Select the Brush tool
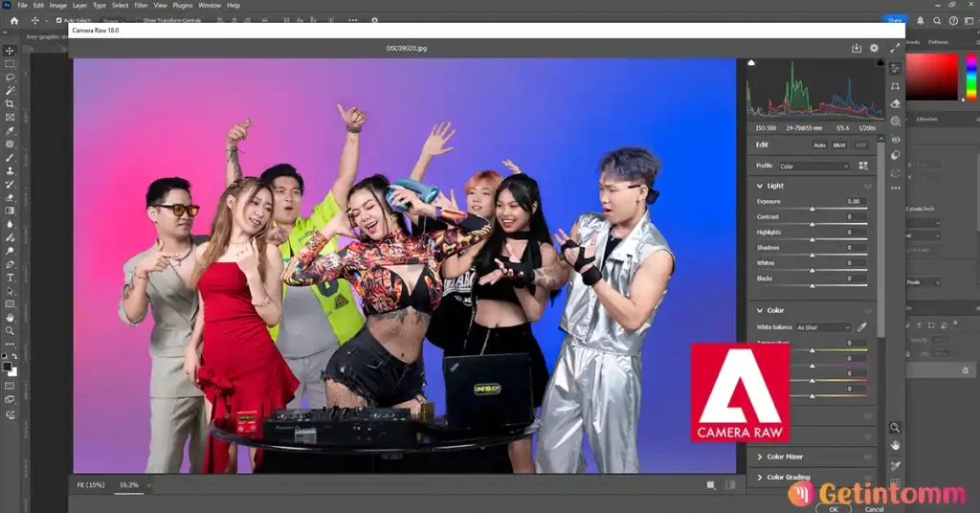This screenshot has height=513, width=980. (10, 158)
